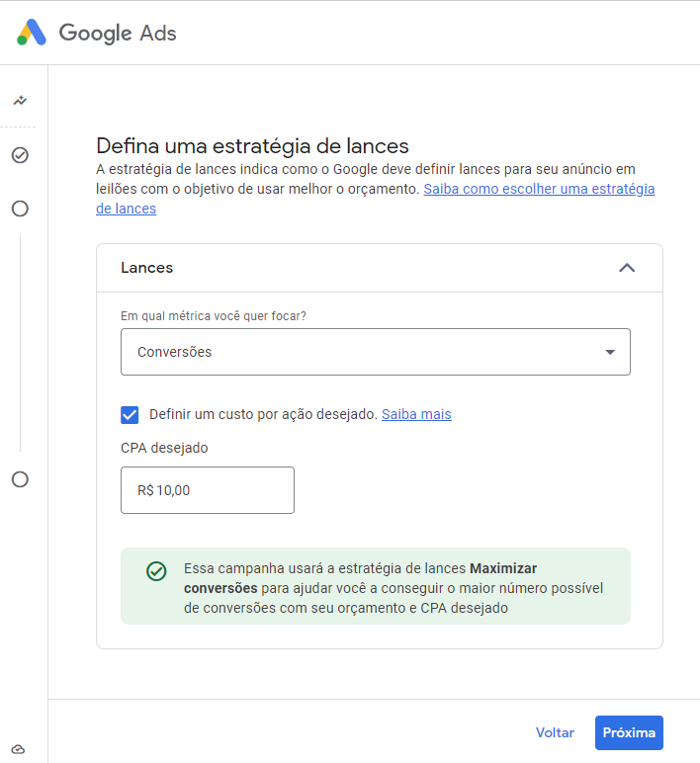Viewport: 700px width, 763px height.
Task: Click the Google Ads logo icon
Action: click(x=32, y=33)
